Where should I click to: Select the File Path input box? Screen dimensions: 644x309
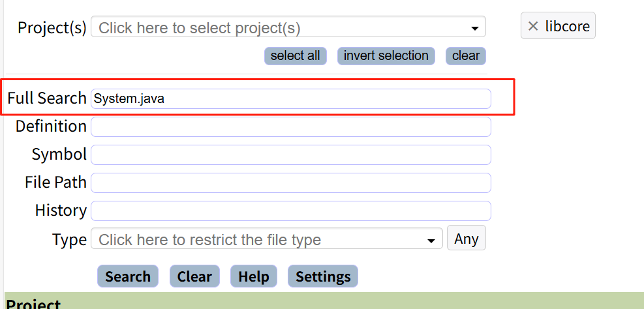click(290, 183)
